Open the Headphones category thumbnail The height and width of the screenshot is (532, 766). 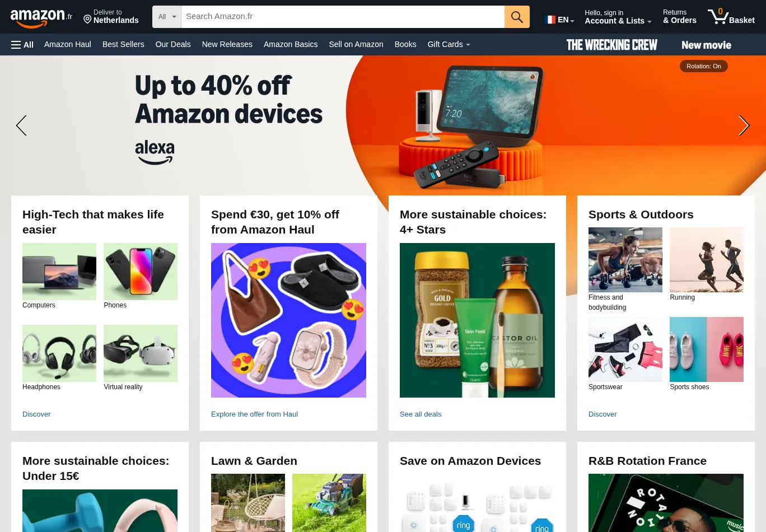(x=59, y=353)
